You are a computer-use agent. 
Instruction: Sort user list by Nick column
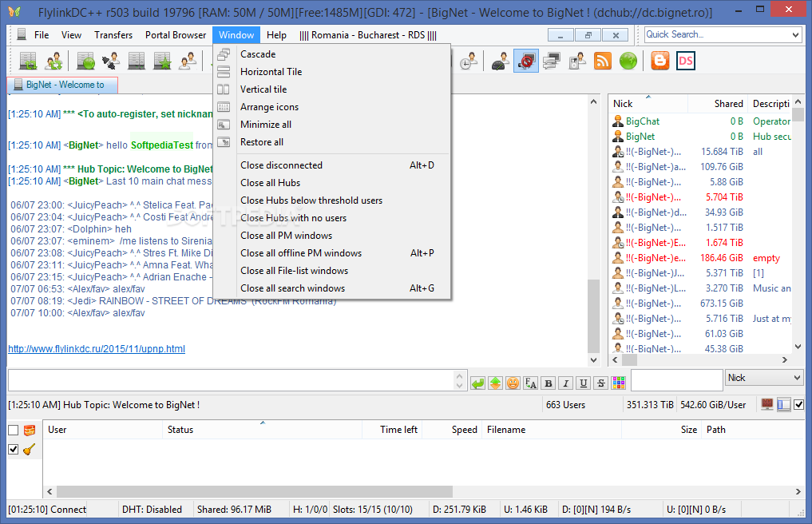(x=623, y=104)
